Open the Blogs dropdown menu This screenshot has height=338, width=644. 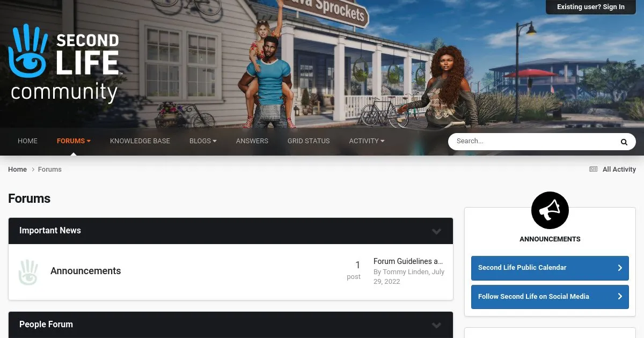coord(203,141)
